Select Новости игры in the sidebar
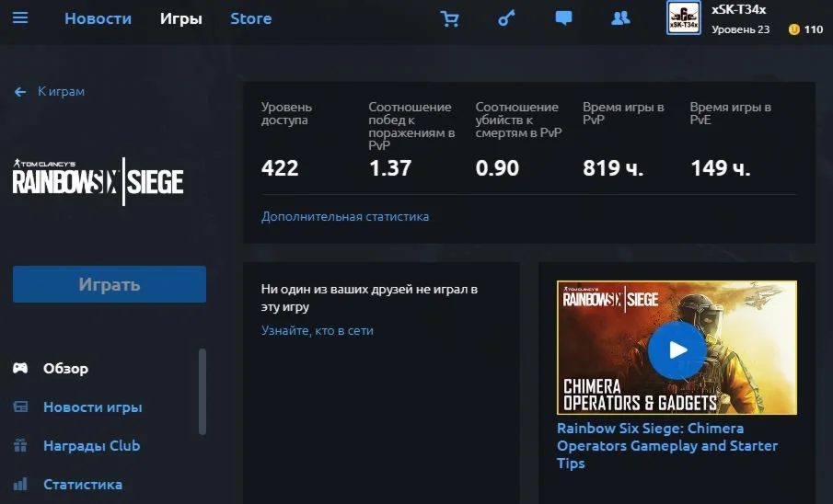Image resolution: width=833 pixels, height=504 pixels. pyautogui.click(x=93, y=407)
